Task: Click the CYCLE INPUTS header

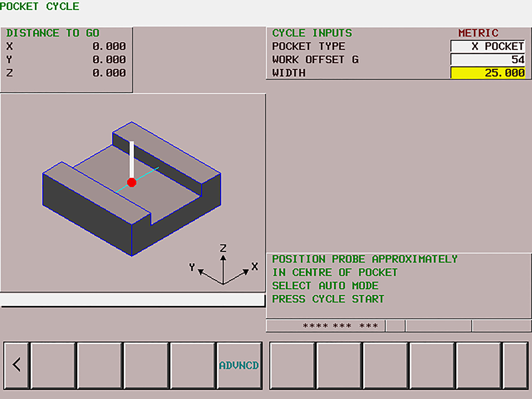Action: 312,33
